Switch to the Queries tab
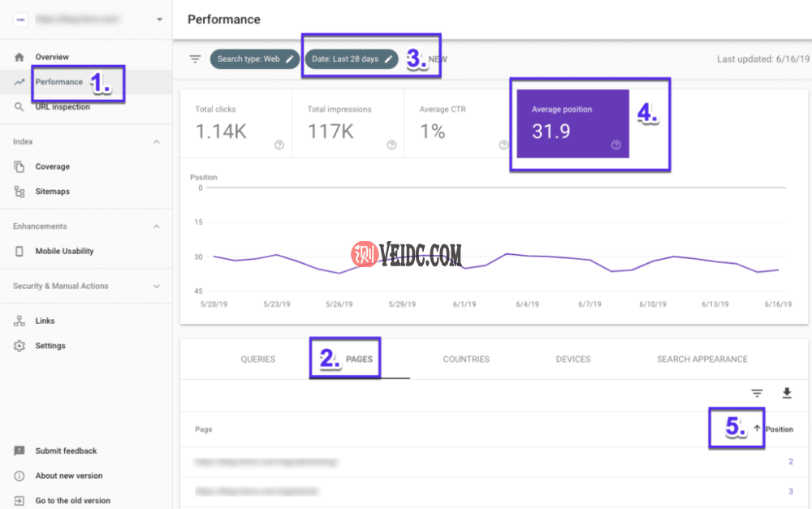The height and width of the screenshot is (509, 812). [x=258, y=359]
